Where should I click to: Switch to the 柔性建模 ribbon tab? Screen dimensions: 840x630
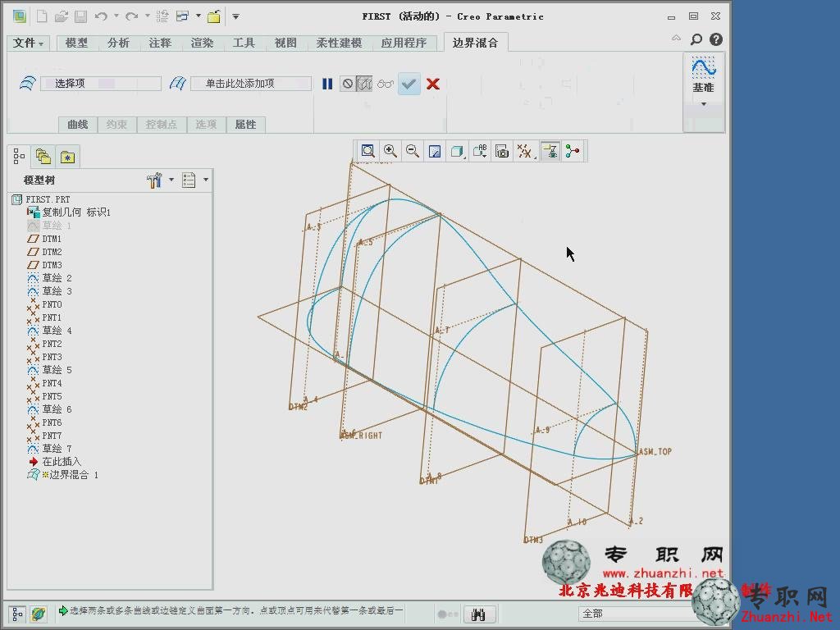[339, 43]
